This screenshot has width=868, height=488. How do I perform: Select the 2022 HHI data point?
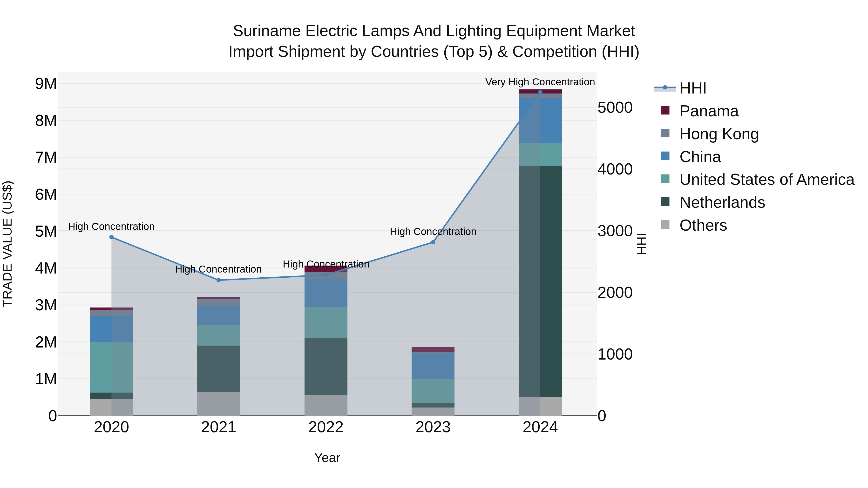(326, 275)
